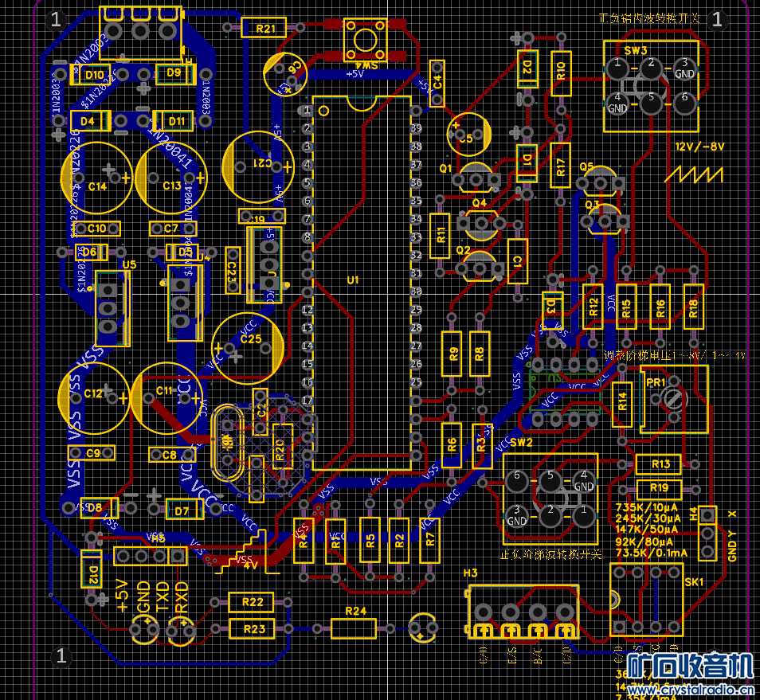
Task: Select diode D2
Action: click(x=527, y=68)
